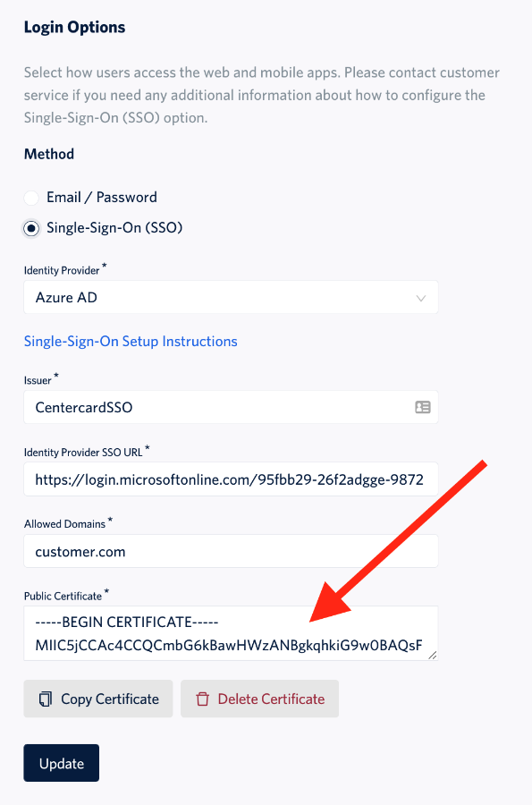The width and height of the screenshot is (532, 805).
Task: Select the Email / Password login method
Action: [30, 197]
